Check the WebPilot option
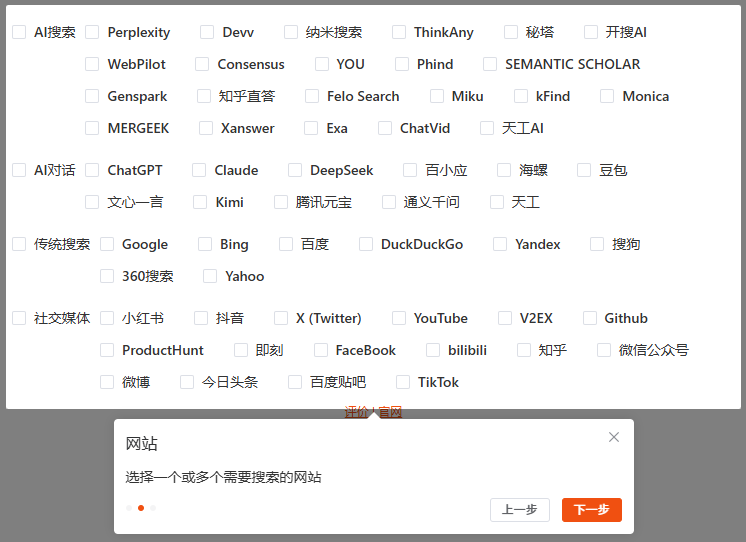Screen dimensions: 746x542 click(92, 64)
